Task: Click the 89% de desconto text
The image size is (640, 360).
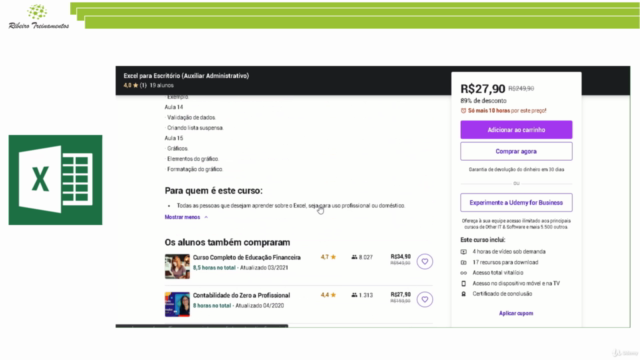Action: point(483,101)
